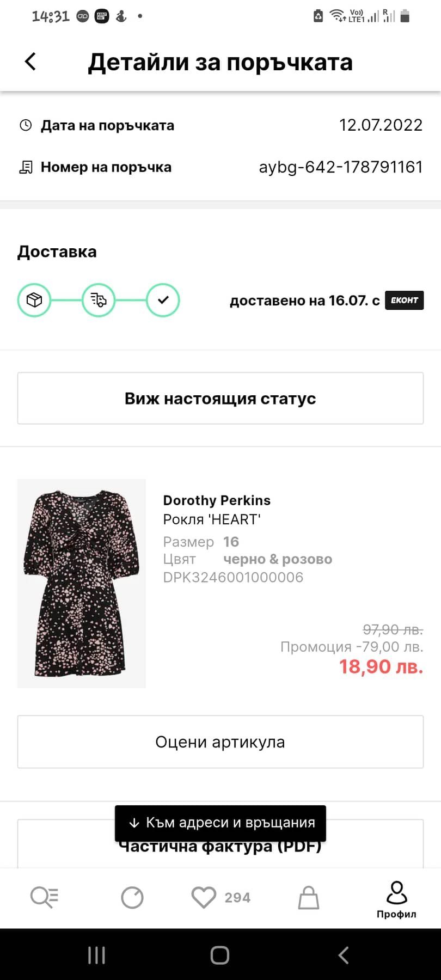Image resolution: width=441 pixels, height=980 pixels.
Task: Open the search and categories tab icon
Action: tap(44, 897)
